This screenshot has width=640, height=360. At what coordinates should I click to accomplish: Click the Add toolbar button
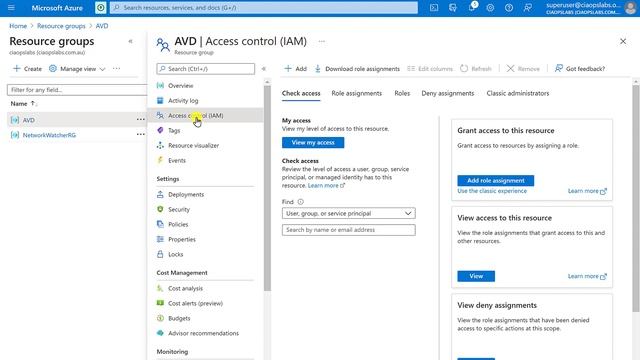coord(296,69)
